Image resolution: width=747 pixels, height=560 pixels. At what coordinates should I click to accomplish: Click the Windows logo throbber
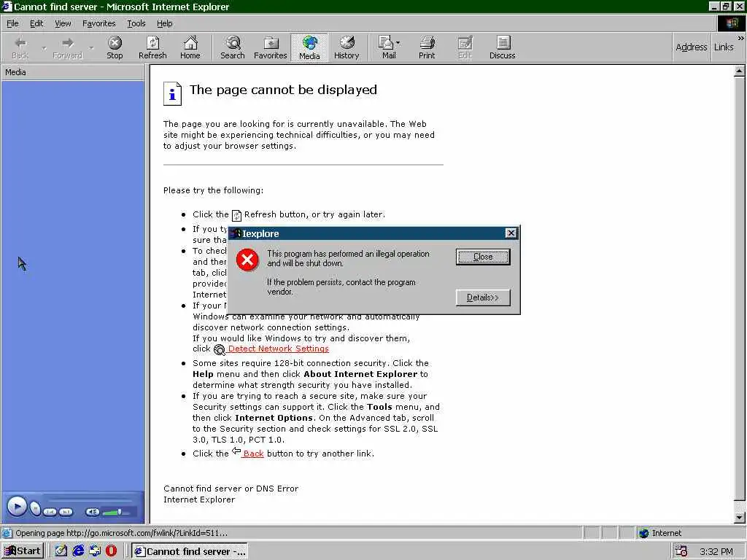[x=731, y=23]
